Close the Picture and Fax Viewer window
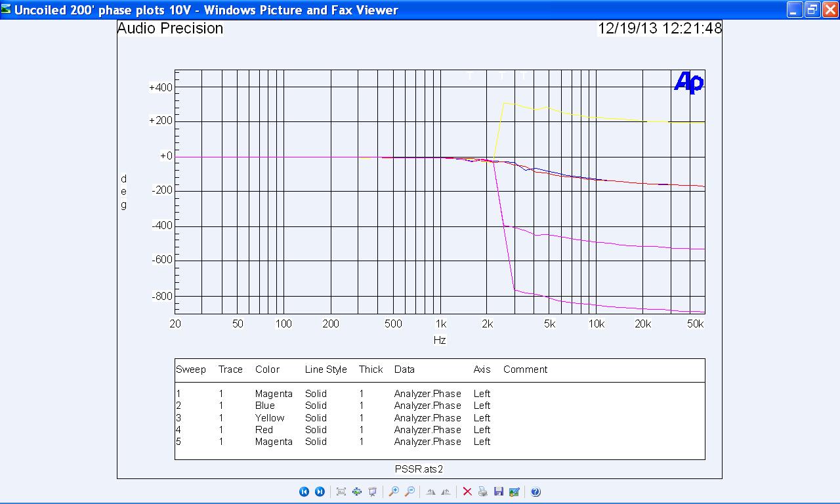 pyautogui.click(x=829, y=9)
